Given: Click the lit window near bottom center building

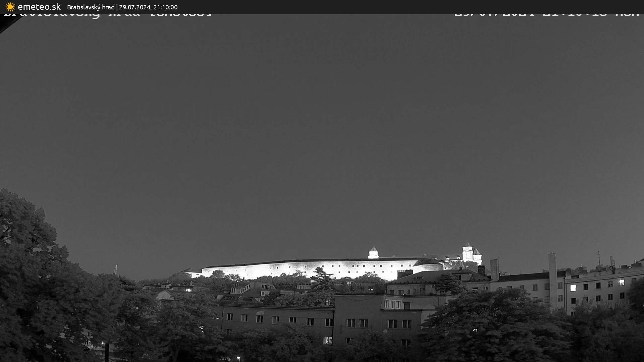Looking at the screenshot, I should point(327,341).
